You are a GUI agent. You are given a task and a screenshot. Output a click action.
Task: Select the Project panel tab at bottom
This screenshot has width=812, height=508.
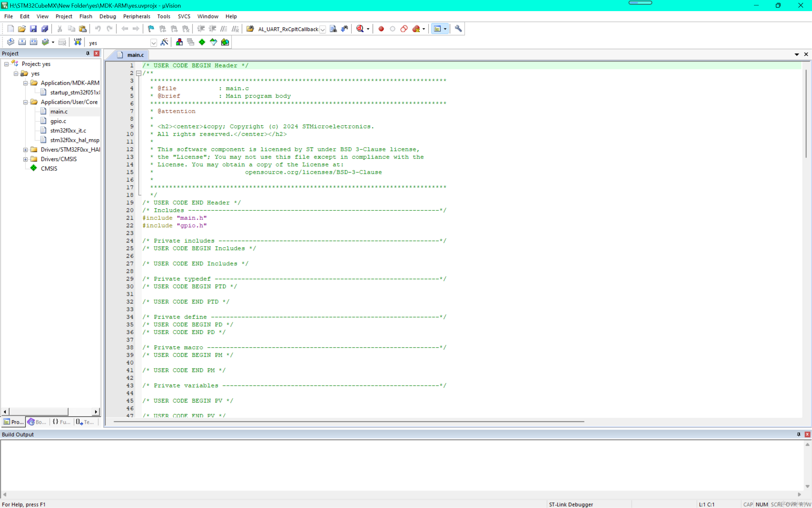tap(13, 422)
